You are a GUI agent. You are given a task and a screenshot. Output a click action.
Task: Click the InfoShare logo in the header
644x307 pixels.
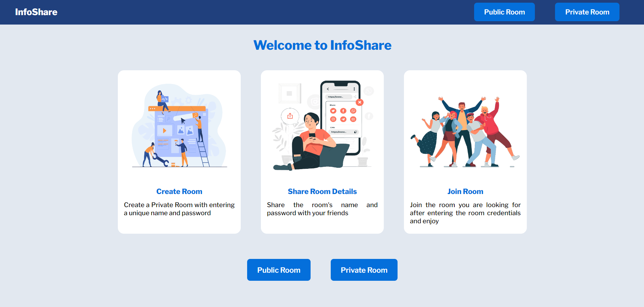(x=36, y=12)
